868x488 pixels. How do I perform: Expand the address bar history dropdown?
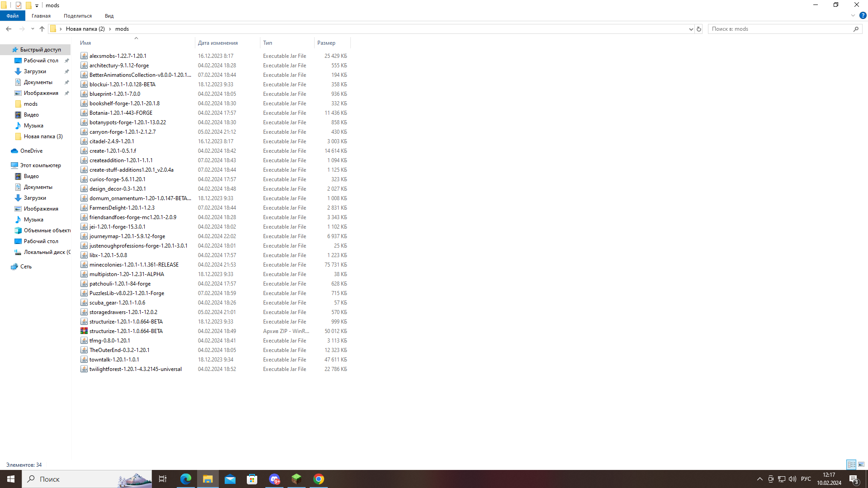coord(691,29)
